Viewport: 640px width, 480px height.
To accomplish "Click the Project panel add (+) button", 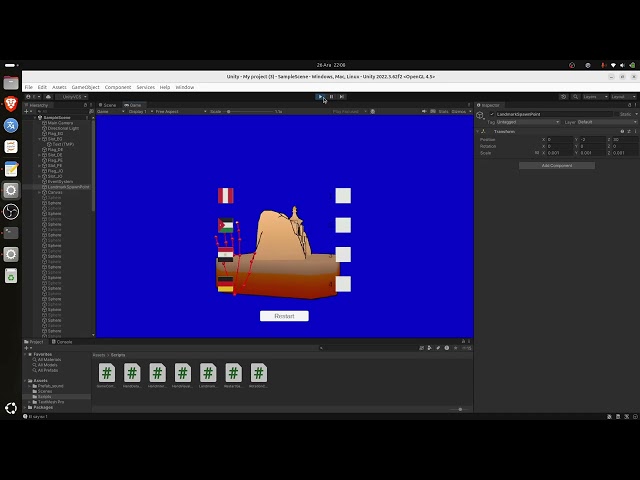I will [x=27, y=348].
